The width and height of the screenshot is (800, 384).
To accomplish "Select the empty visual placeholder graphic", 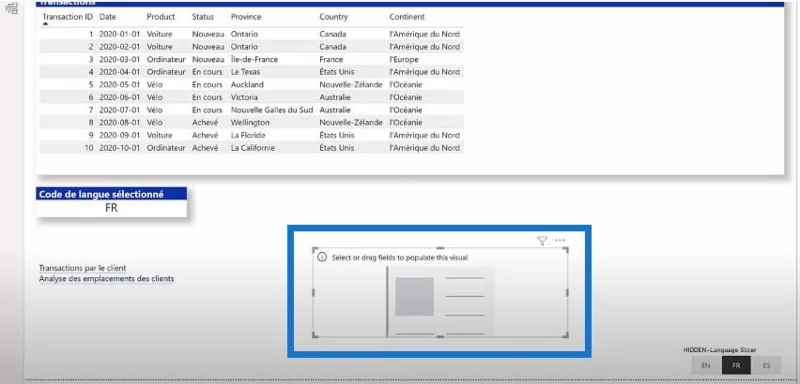I will pyautogui.click(x=440, y=301).
